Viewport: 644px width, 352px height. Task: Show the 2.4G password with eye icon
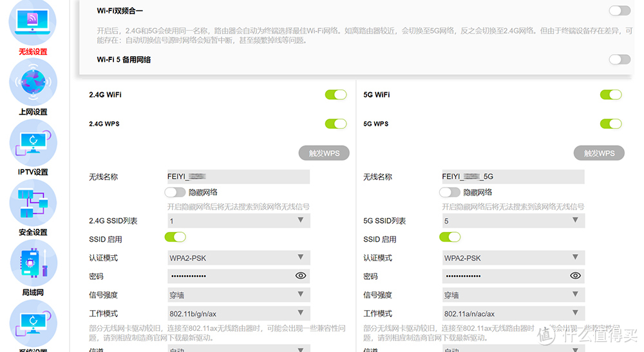pos(301,275)
